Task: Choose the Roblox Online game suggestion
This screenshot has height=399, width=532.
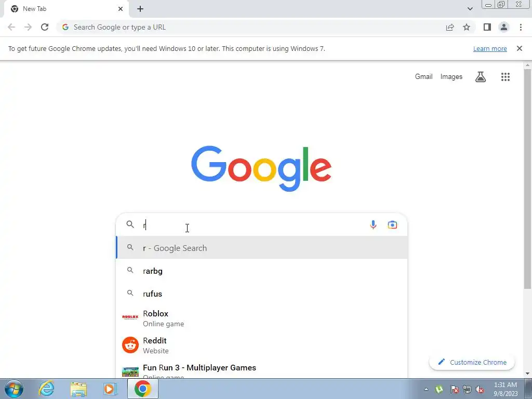Action: [262, 318]
